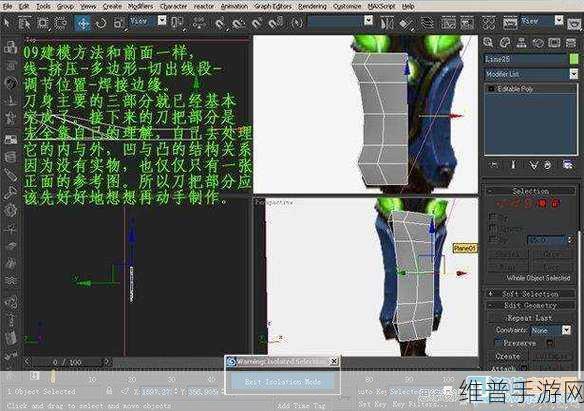Screen dimensions: 584x411
Task: Open the Render Scene dialog icon
Action: click(510, 23)
